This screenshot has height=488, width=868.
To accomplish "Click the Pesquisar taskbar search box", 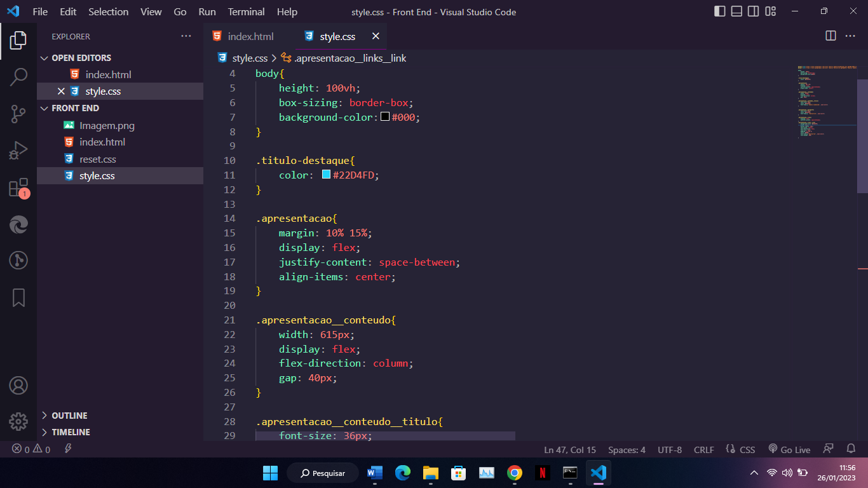I will pyautogui.click(x=323, y=473).
